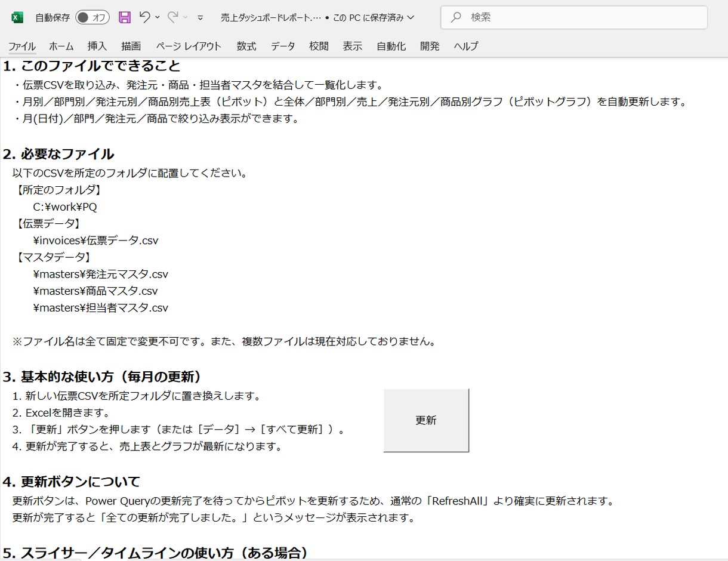This screenshot has width=728, height=561.
Task: Switch to the 表示 tab
Action: point(353,46)
